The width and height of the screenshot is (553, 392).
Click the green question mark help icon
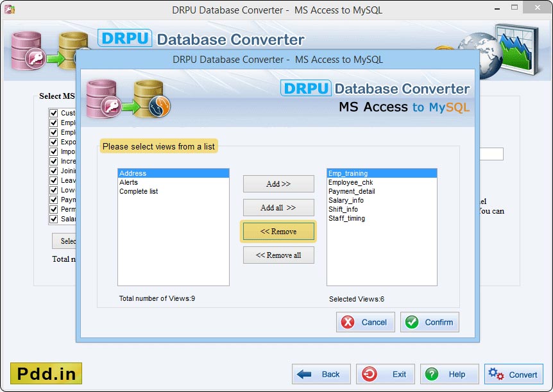[432, 374]
